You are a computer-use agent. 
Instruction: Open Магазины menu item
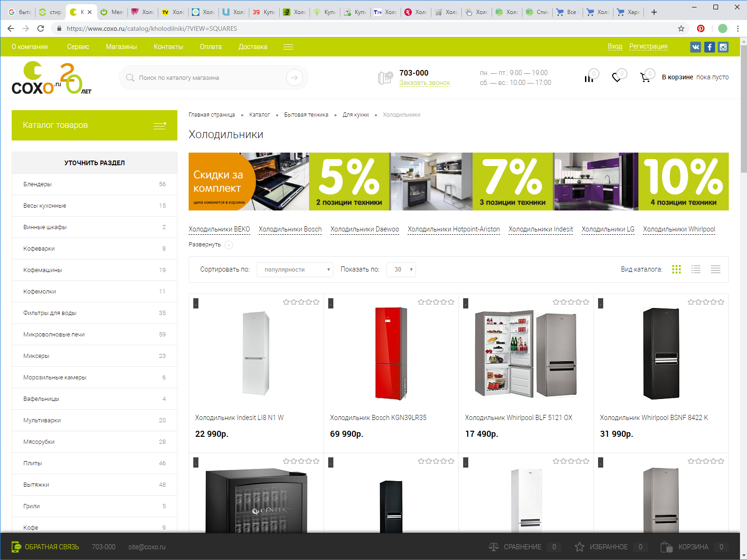[121, 47]
